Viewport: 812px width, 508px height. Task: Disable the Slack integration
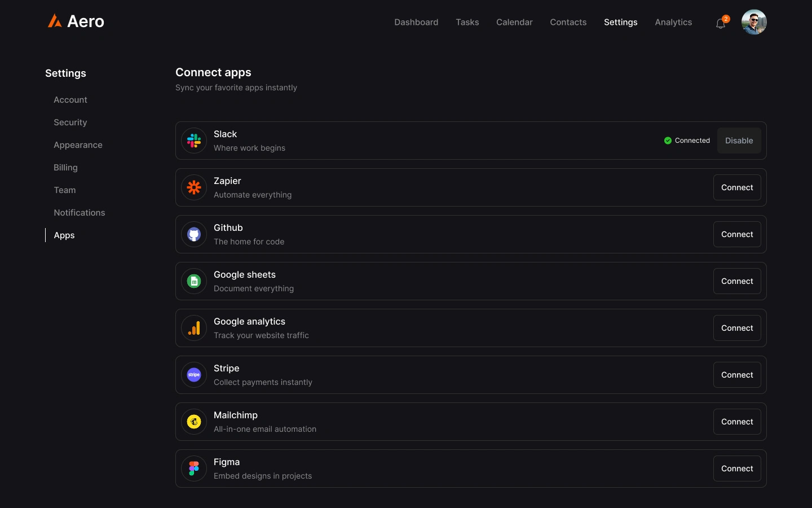[x=739, y=141]
